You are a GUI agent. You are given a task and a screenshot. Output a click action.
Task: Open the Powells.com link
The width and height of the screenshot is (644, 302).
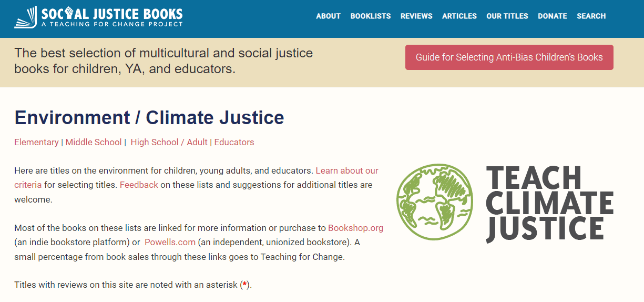[x=170, y=242]
